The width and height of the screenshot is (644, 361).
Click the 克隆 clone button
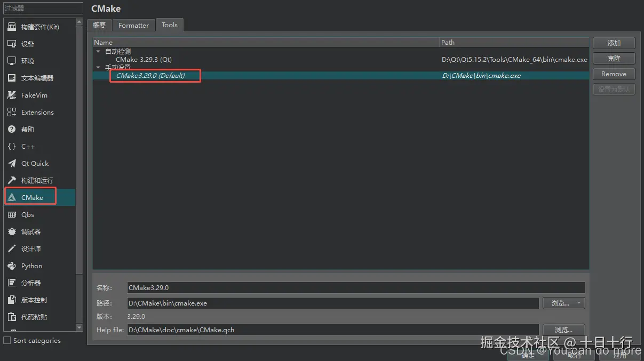click(614, 58)
